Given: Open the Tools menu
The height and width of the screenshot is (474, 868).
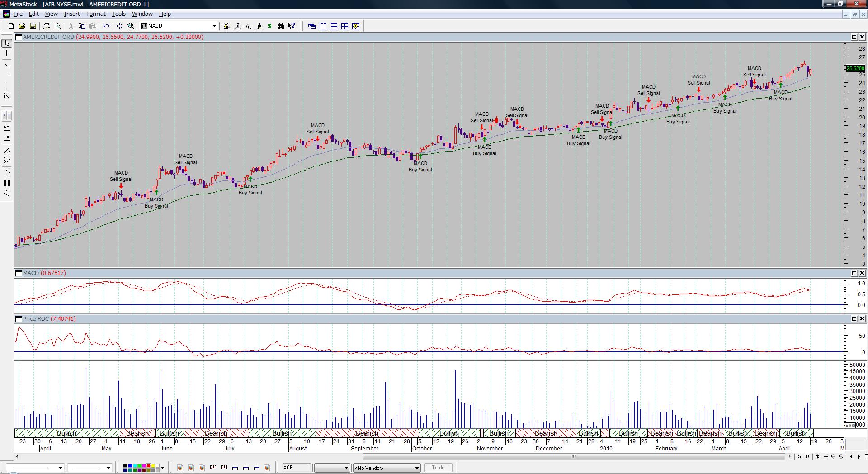Looking at the screenshot, I should (x=118, y=14).
